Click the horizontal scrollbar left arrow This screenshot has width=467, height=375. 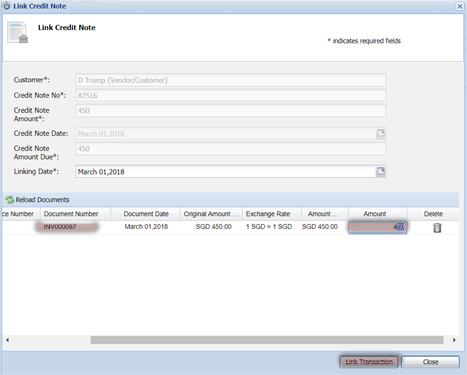[x=8, y=340]
